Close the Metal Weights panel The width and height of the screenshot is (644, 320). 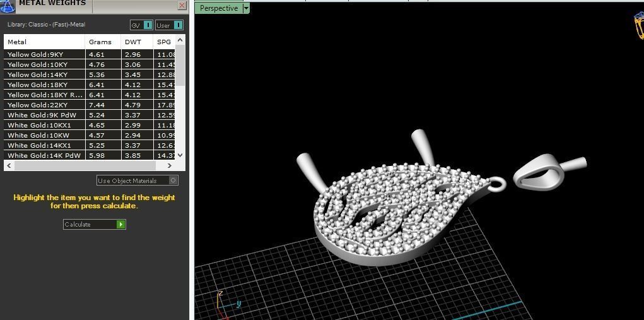[x=182, y=5]
